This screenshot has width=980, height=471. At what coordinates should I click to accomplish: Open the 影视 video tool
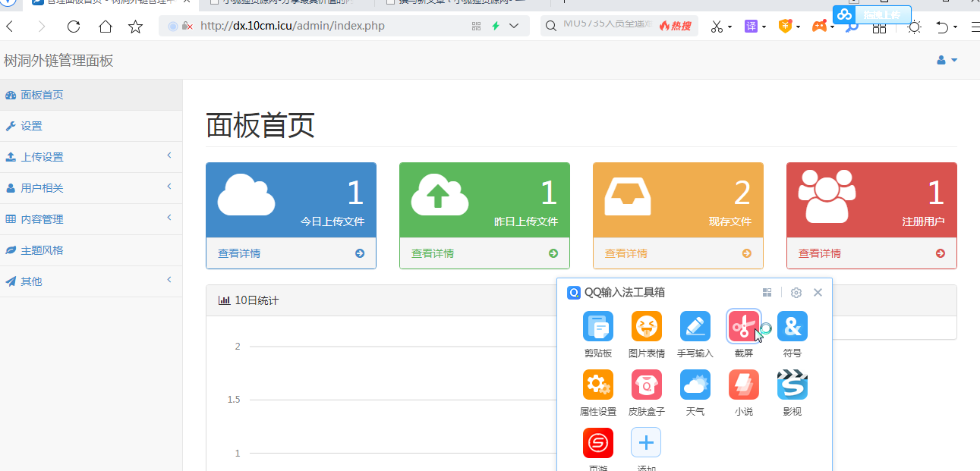pos(792,385)
